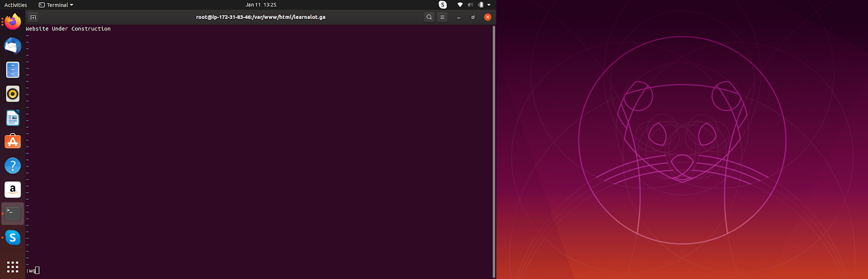Click Skype tray icon in top bar
The height and width of the screenshot is (279, 868).
[x=443, y=5]
